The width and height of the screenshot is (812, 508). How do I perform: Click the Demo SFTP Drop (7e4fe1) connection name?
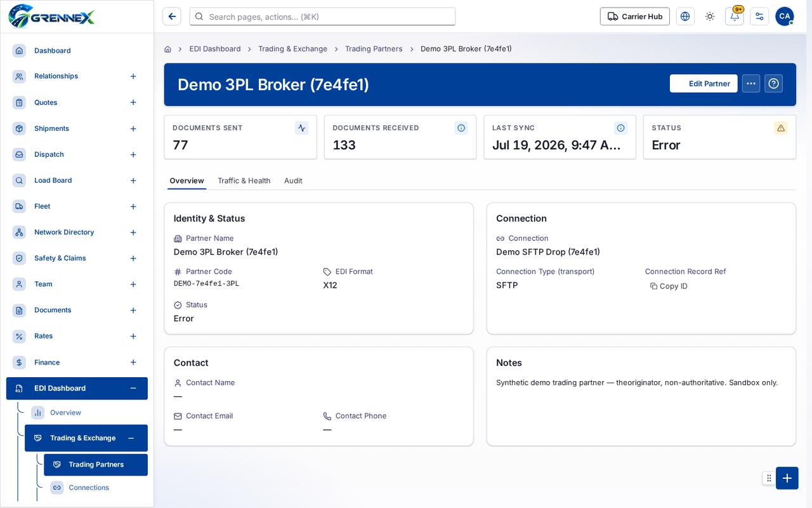tap(548, 252)
